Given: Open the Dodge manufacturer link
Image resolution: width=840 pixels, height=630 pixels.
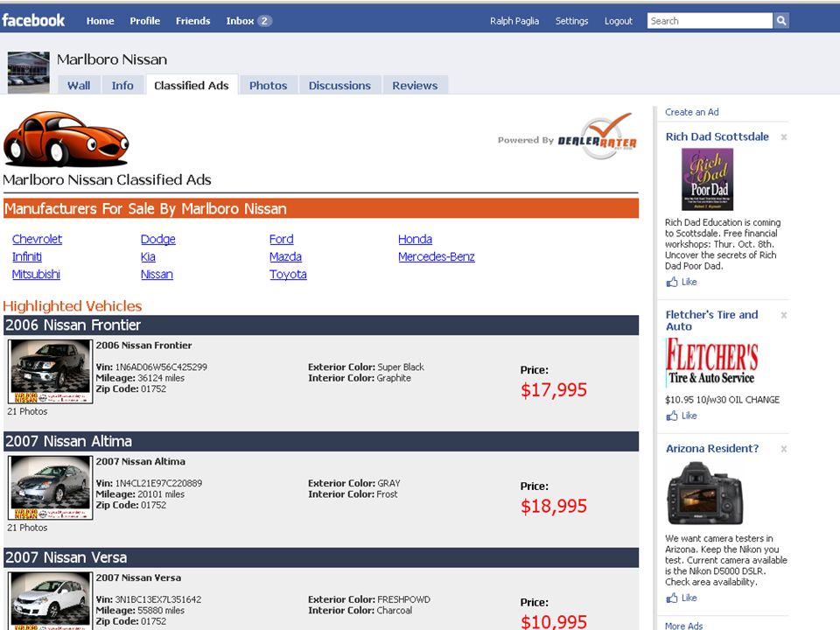Looking at the screenshot, I should (158, 239).
